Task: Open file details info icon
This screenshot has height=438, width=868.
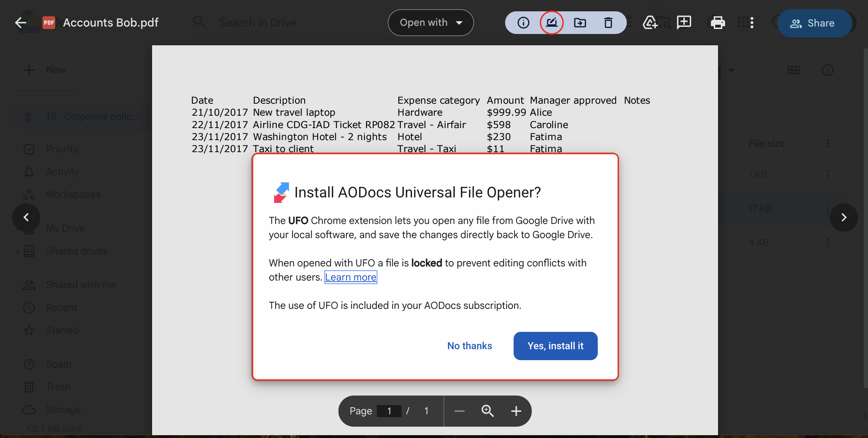Action: (523, 23)
